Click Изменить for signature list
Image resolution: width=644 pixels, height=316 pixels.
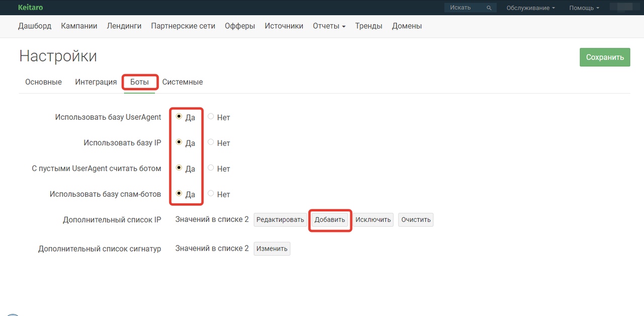tap(272, 249)
